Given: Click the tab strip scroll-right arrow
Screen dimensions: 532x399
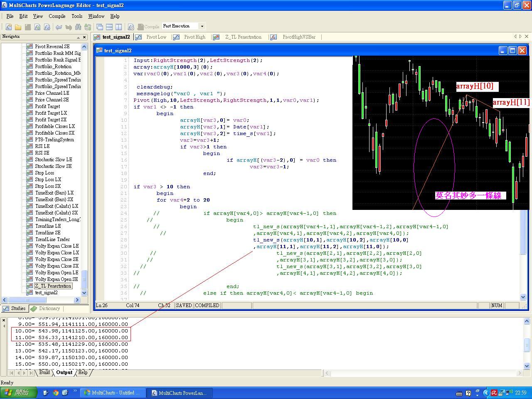Looking at the screenshot, I should [x=520, y=37].
